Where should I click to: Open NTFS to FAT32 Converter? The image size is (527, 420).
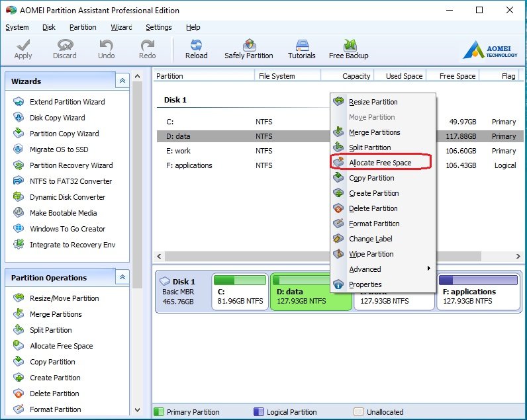click(71, 181)
